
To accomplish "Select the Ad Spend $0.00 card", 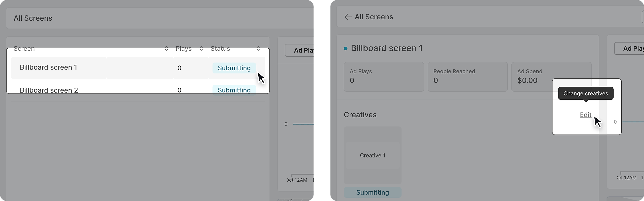I will click(x=531, y=77).
